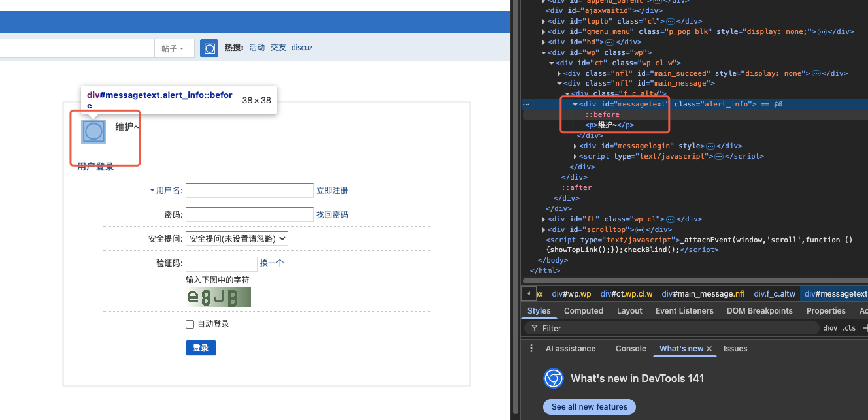Open the 帖子 search type dropdown
This screenshot has width=868, height=420.
tap(173, 48)
